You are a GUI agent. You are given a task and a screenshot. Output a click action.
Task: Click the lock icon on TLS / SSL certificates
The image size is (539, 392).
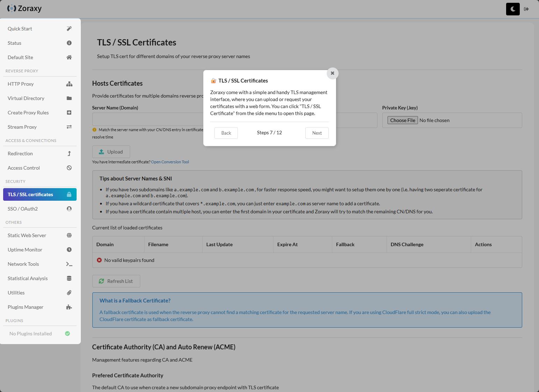69,194
